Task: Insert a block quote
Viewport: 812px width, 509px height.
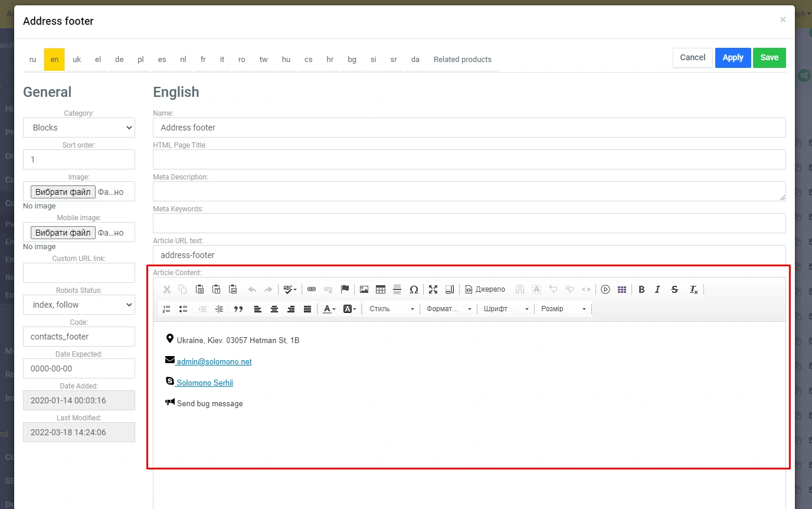Action: [x=238, y=309]
